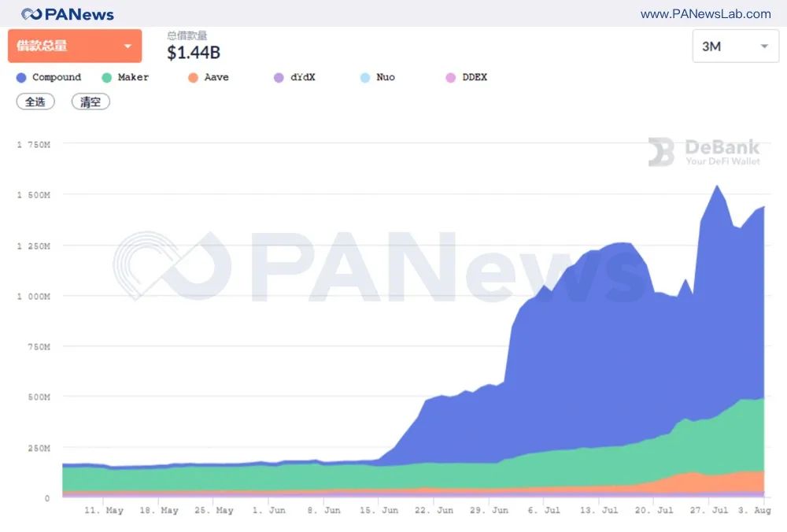Click the blue Compound area peak
787x532 pixels.
pyautogui.click(x=717, y=187)
